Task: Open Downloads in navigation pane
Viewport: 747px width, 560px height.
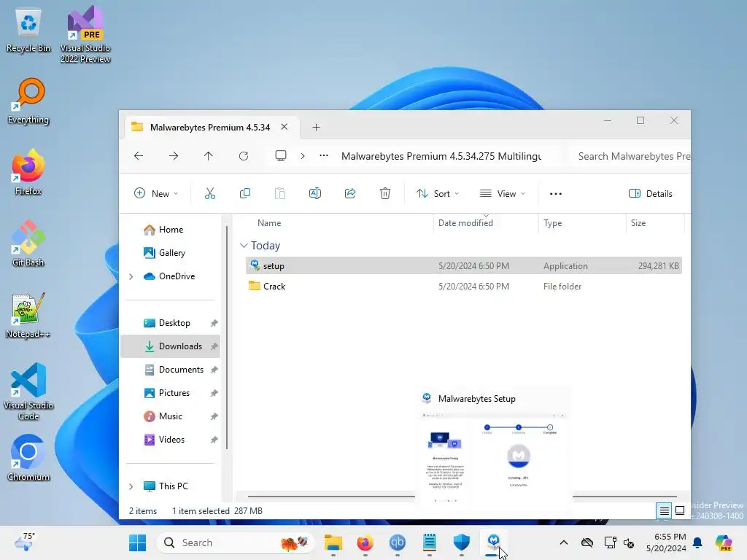Action: [x=170, y=346]
